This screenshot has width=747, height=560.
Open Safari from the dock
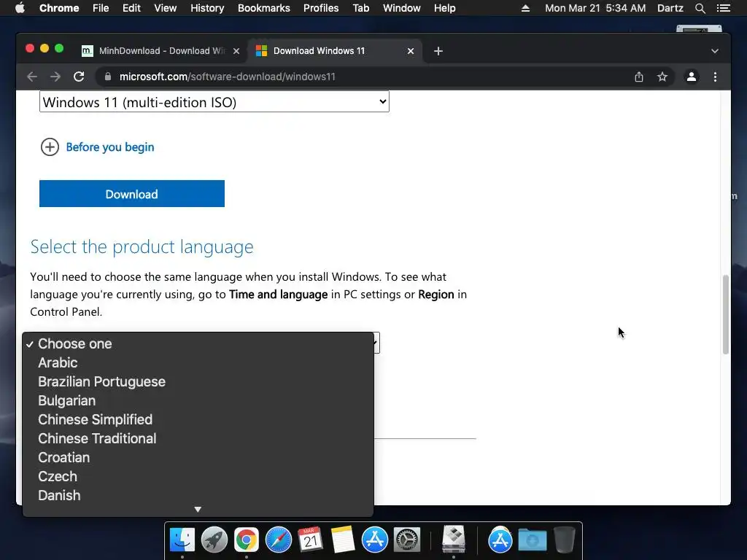pyautogui.click(x=278, y=540)
